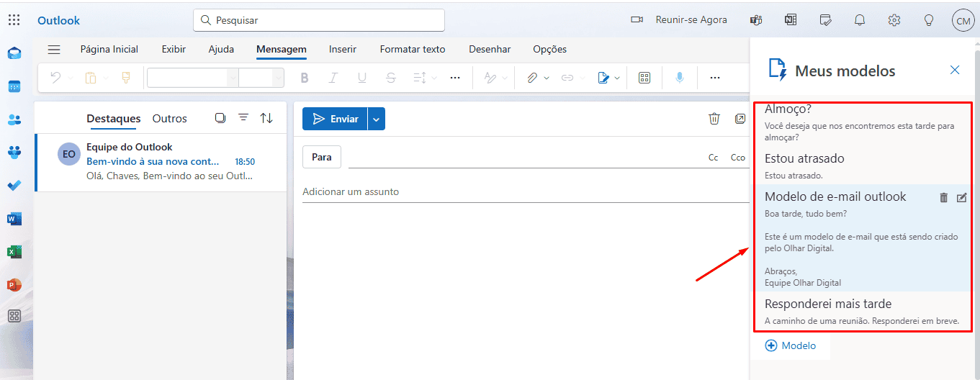
Task: Open the tips lightbulb icon
Action: coord(929,20)
